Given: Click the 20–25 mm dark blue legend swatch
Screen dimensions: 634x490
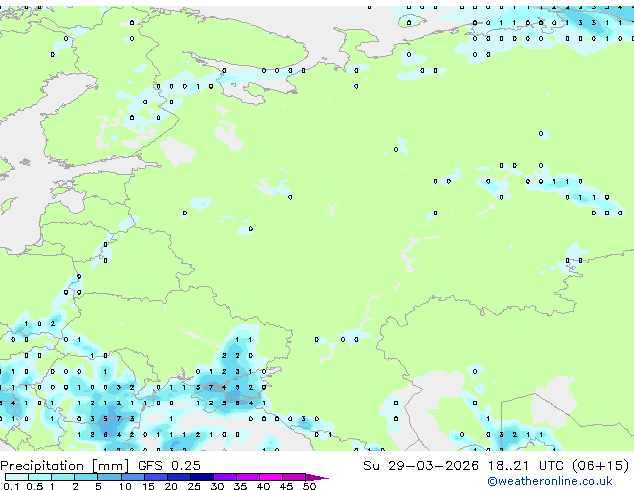Looking at the screenshot, I should click(x=178, y=477).
